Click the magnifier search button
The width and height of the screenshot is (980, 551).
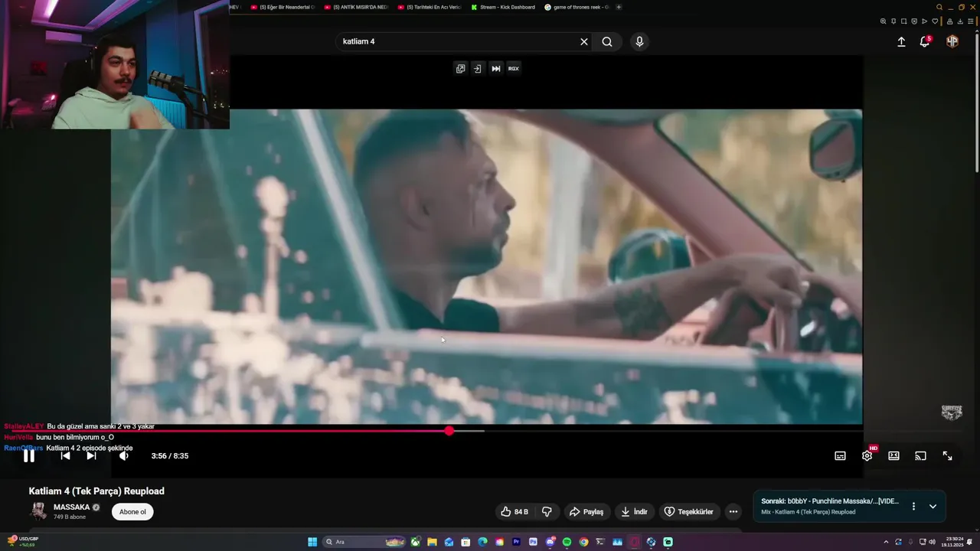607,42
